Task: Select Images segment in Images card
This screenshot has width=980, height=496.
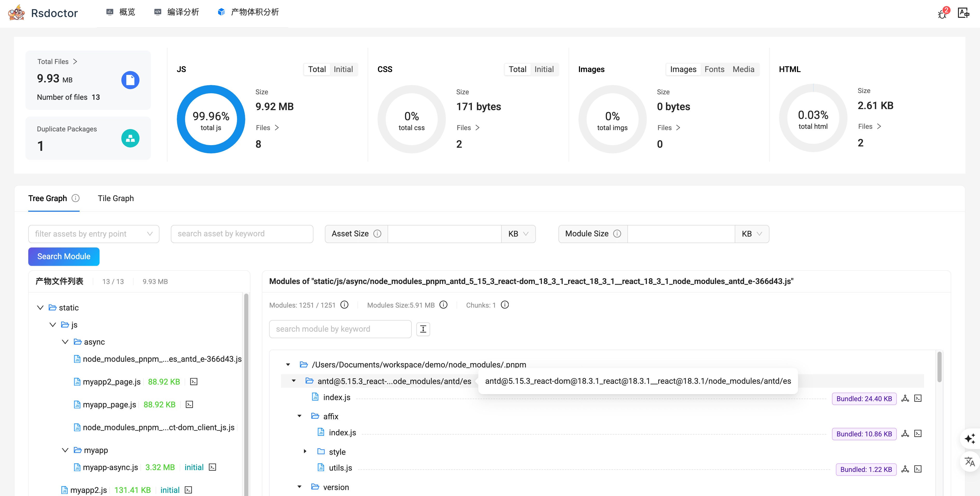Action: [683, 69]
